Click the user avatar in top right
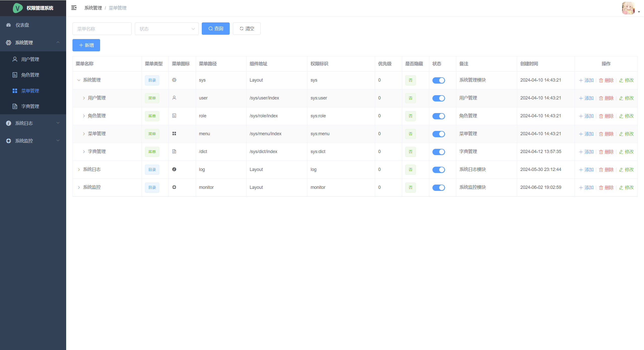The image size is (644, 350). (x=628, y=8)
